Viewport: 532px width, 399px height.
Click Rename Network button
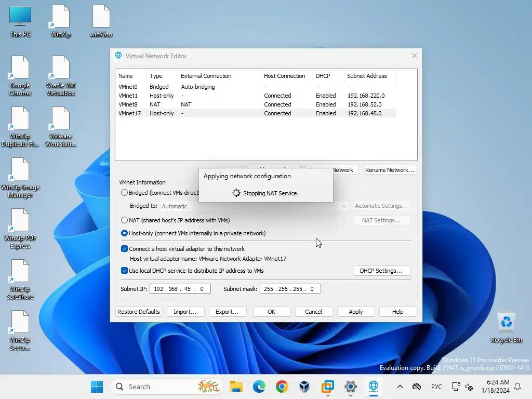(390, 170)
